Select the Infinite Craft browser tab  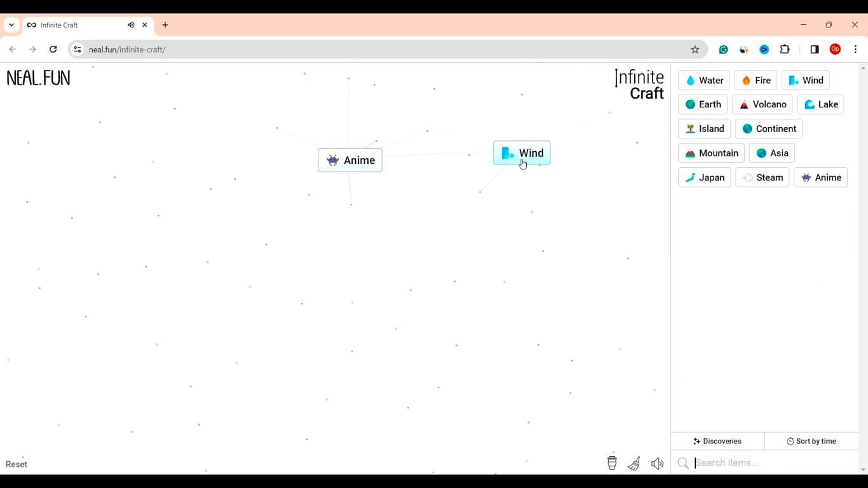[88, 25]
